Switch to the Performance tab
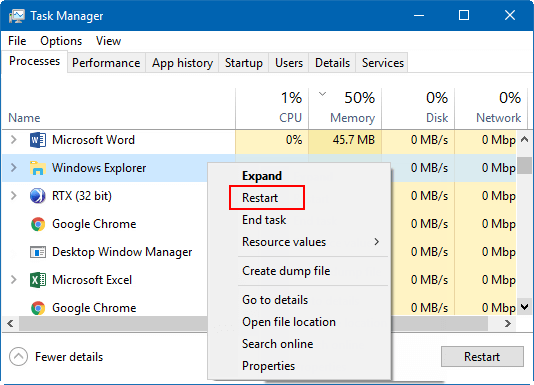This screenshot has width=534, height=385. 106,63
